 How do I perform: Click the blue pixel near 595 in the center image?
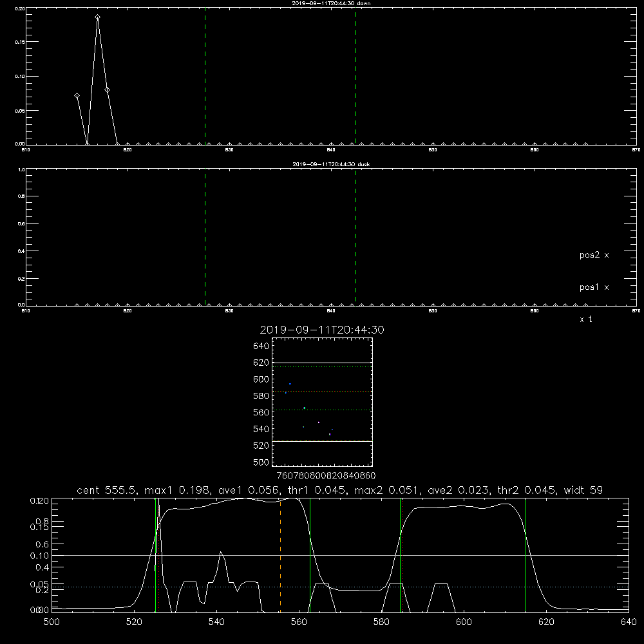pyautogui.click(x=290, y=384)
